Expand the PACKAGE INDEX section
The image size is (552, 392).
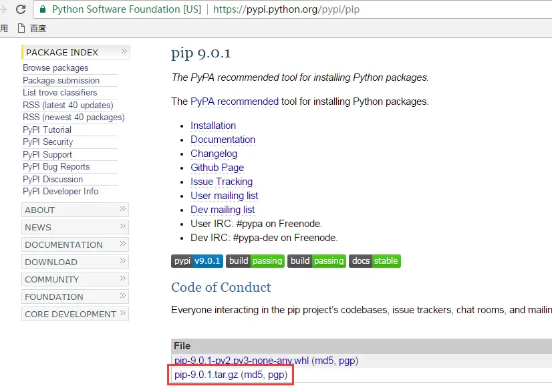(x=76, y=52)
